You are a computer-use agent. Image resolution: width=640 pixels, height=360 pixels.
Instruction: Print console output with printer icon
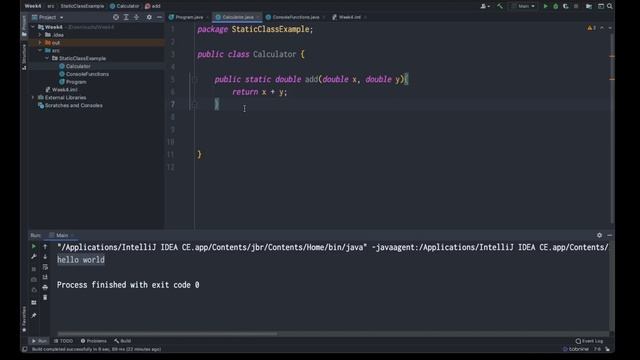(x=45, y=287)
